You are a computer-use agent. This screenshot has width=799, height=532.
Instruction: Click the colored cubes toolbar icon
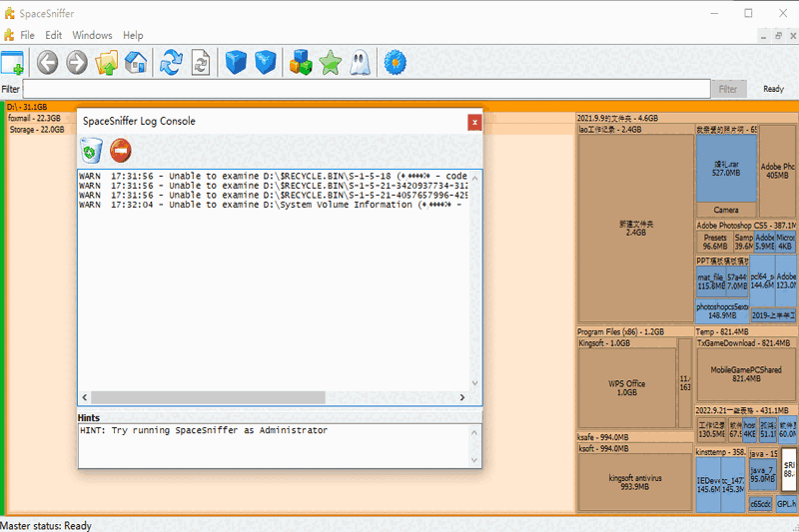[301, 63]
